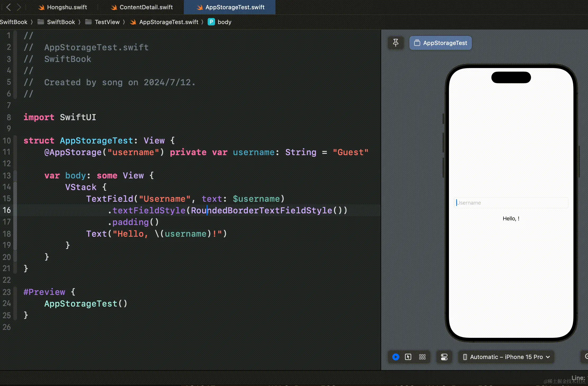Image resolution: width=588 pixels, height=386 pixels.
Task: Switch preview to Live mode
Action: click(x=396, y=357)
